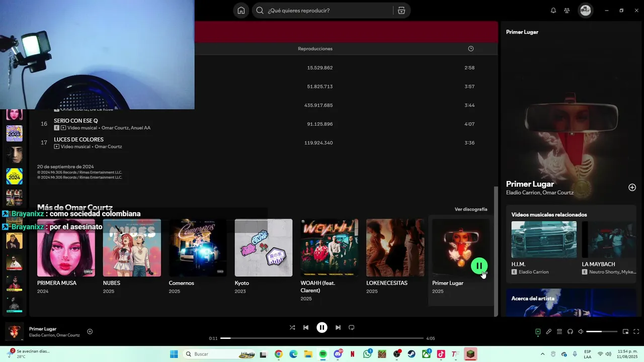Open Primer Lugar panel header title
644x362 pixels.
coord(522,32)
